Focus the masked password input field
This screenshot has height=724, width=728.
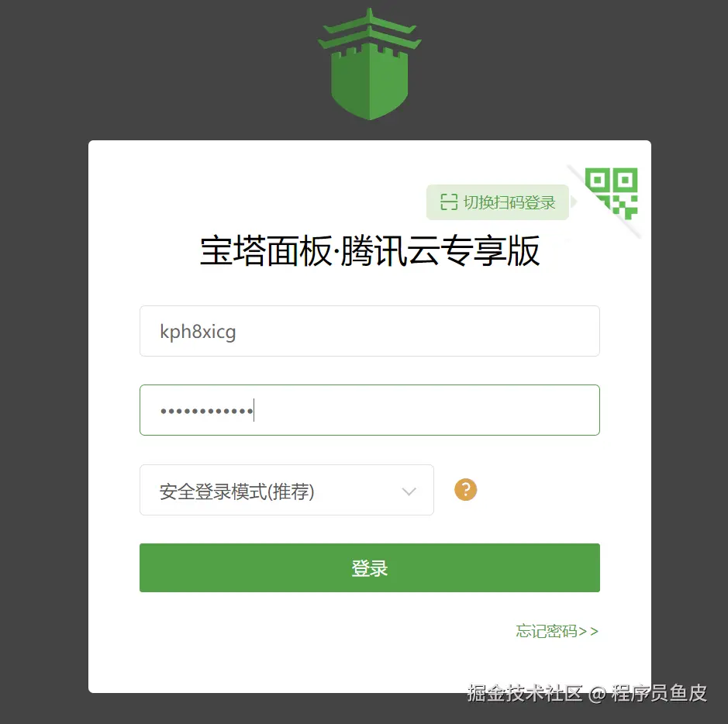click(x=370, y=410)
